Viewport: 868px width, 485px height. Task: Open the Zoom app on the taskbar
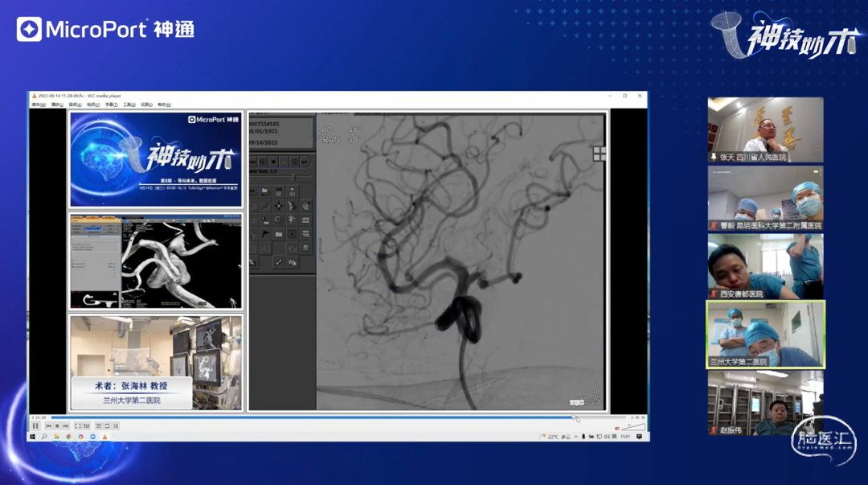pyautogui.click(x=93, y=437)
